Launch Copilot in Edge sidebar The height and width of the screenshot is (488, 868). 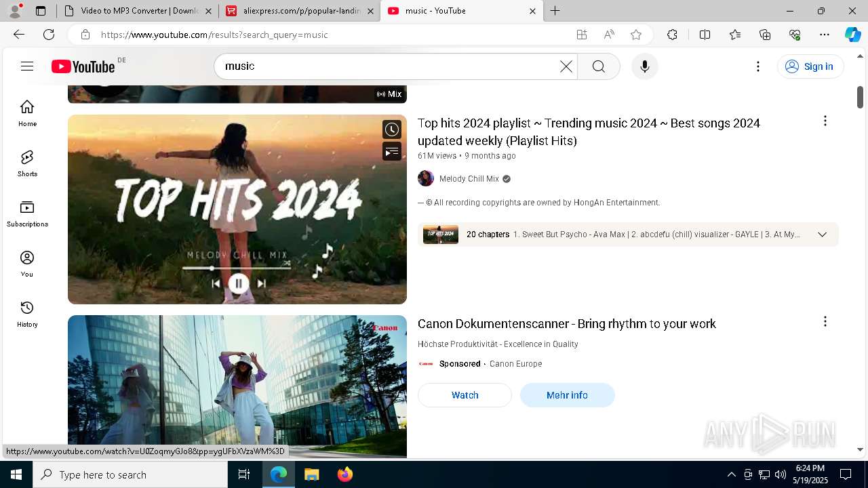point(852,35)
